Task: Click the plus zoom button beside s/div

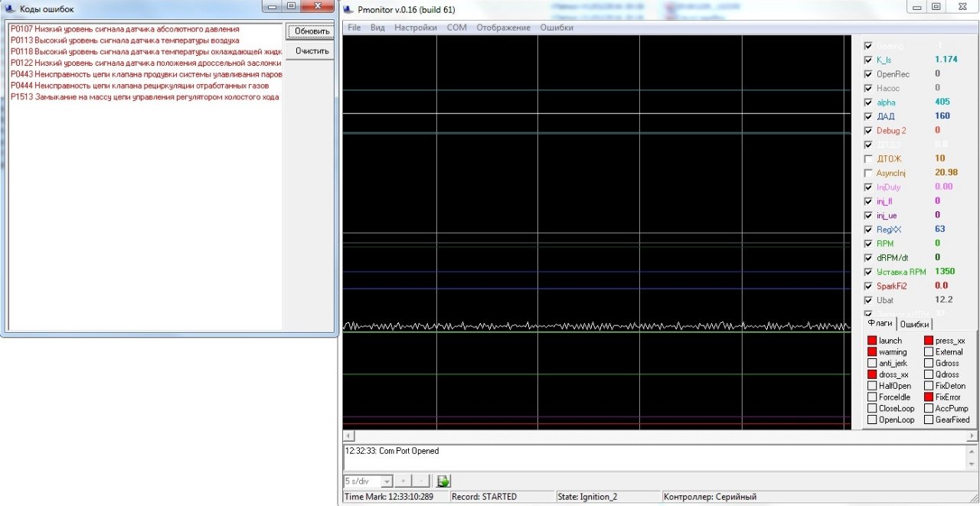Action: coord(403,482)
